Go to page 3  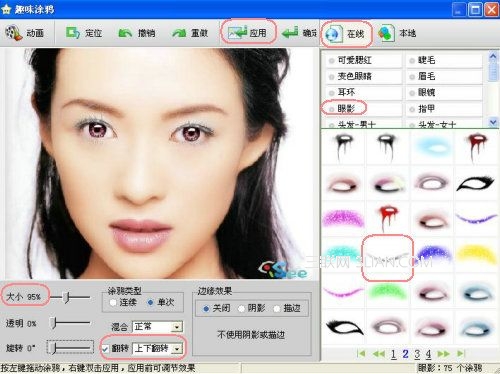[x=417, y=354]
